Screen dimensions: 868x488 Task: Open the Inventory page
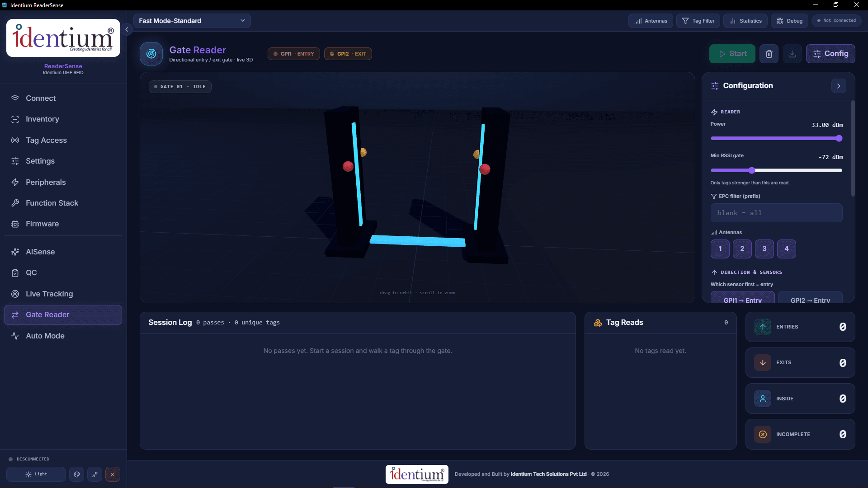[63, 119]
